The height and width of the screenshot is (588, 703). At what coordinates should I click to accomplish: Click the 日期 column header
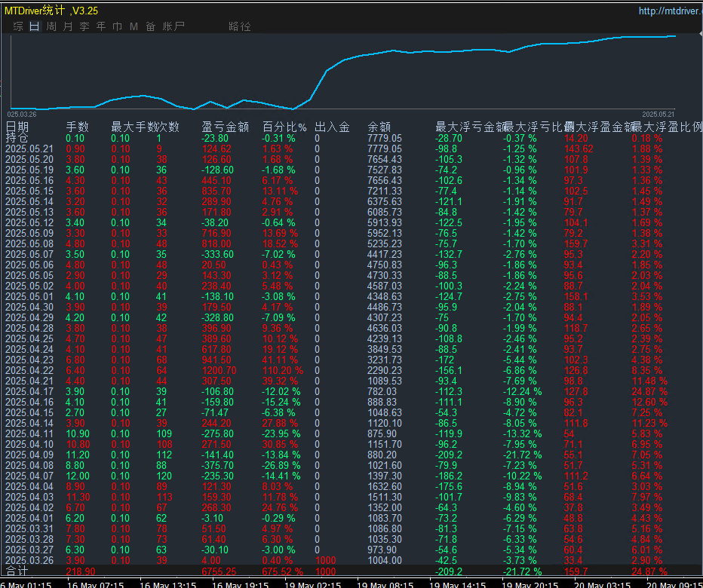[17, 127]
